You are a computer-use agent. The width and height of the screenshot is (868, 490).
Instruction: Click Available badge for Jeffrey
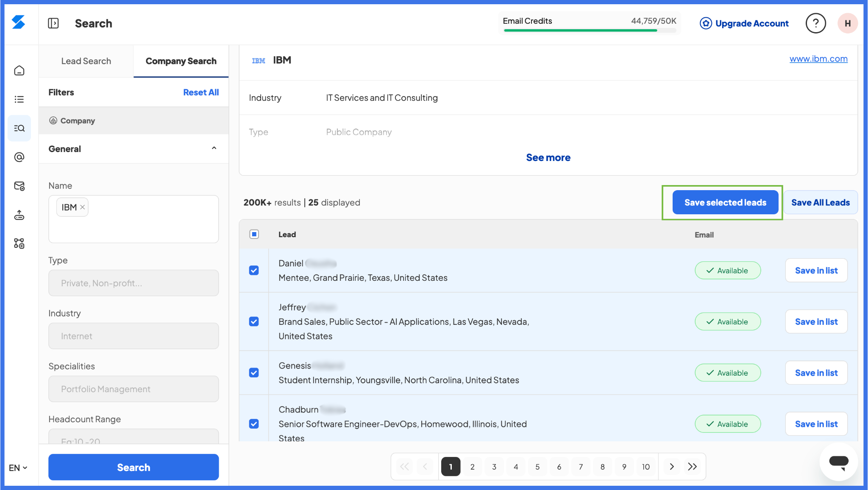[x=728, y=321]
